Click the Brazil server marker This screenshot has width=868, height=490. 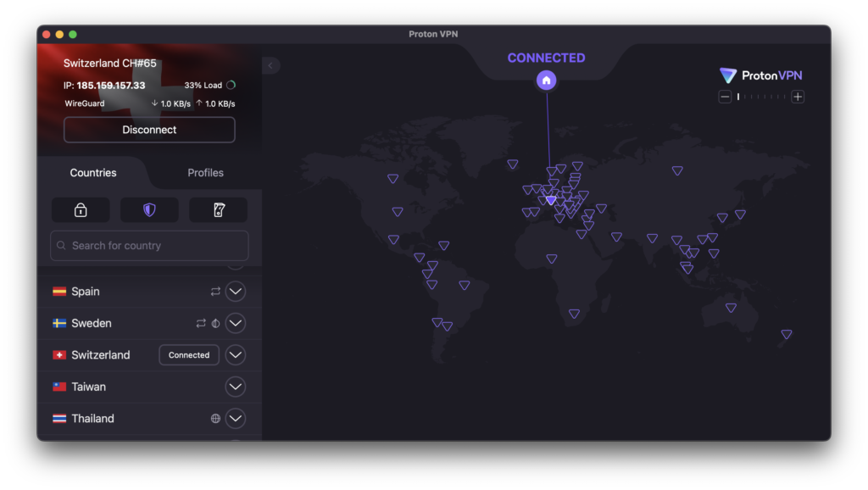pos(465,286)
